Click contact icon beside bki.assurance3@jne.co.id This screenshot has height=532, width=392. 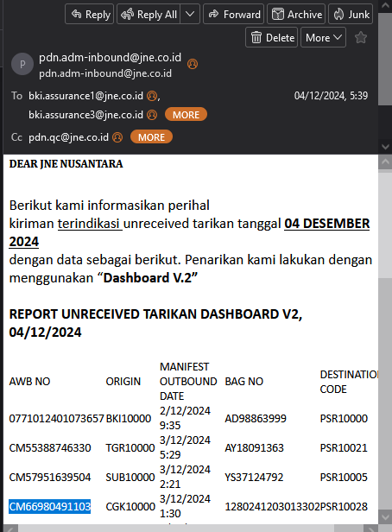tap(152, 115)
